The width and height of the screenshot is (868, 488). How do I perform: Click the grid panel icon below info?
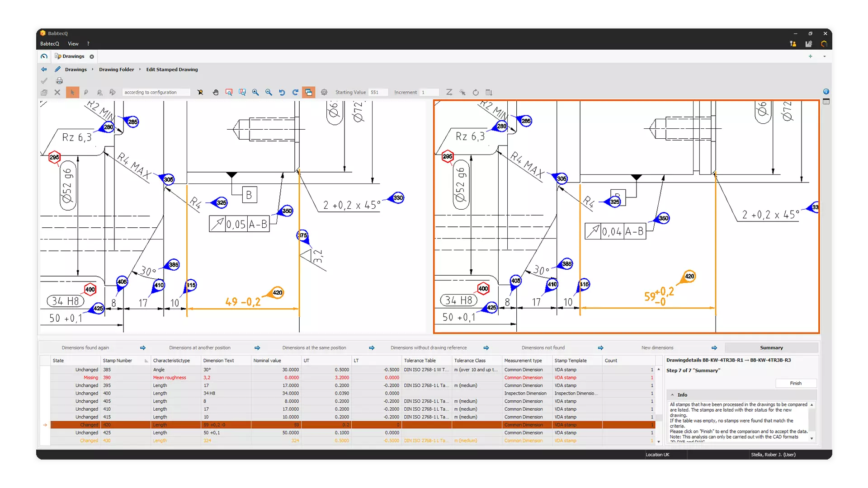(826, 102)
